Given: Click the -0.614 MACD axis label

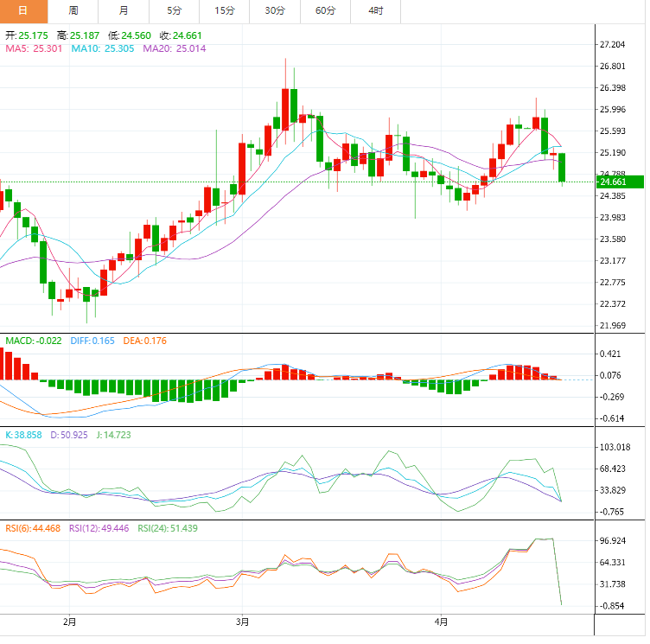Looking at the screenshot, I should point(611,419).
